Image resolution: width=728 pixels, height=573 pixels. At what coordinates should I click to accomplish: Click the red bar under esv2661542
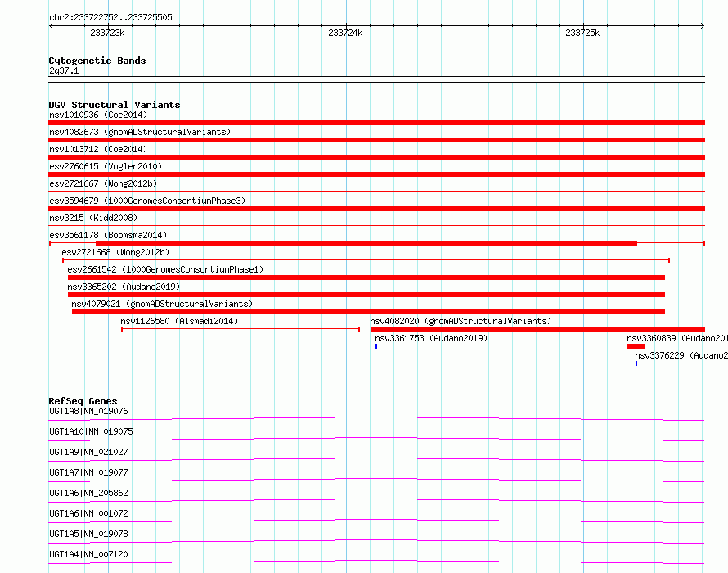pyautogui.click(x=366, y=277)
